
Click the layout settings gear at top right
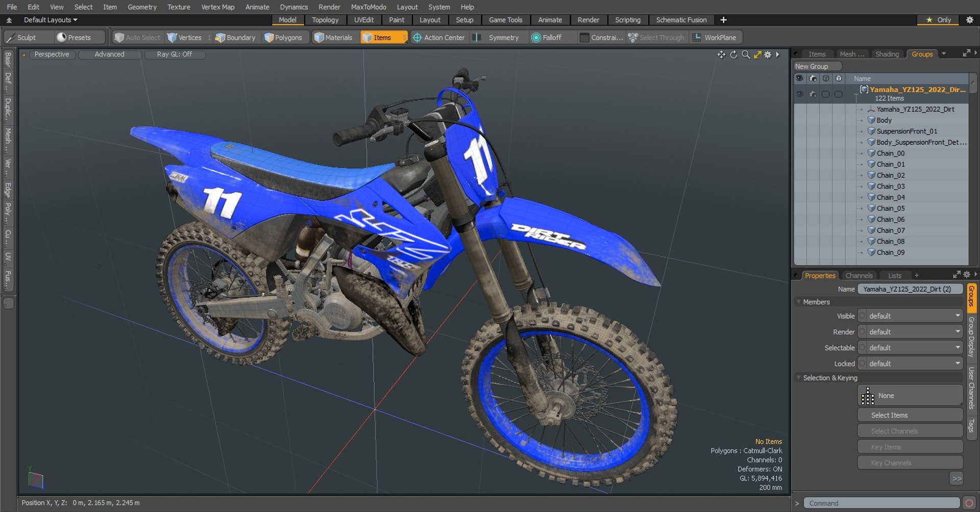point(970,20)
